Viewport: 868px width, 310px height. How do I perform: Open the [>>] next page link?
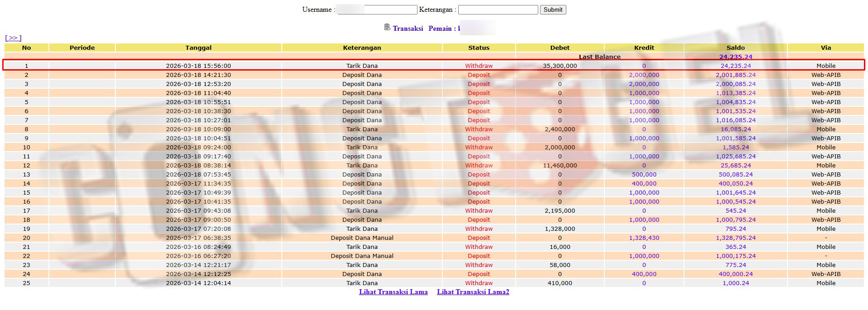click(x=13, y=38)
